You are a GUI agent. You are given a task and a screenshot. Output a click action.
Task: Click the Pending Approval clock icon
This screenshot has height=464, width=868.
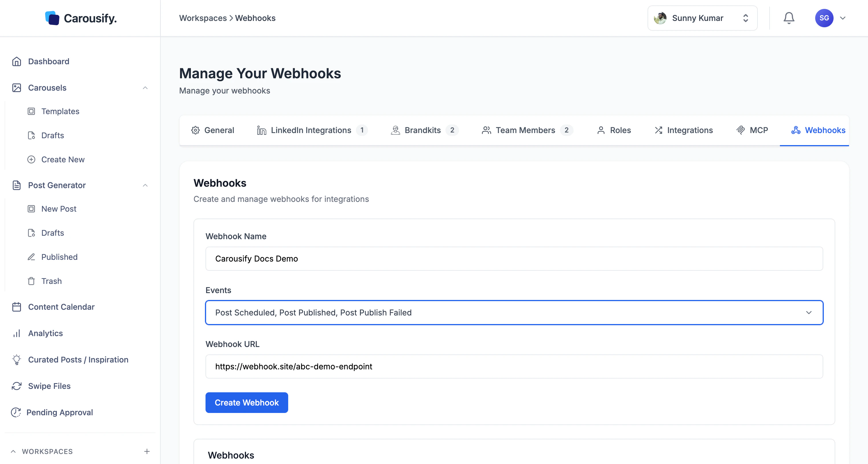(x=15, y=412)
